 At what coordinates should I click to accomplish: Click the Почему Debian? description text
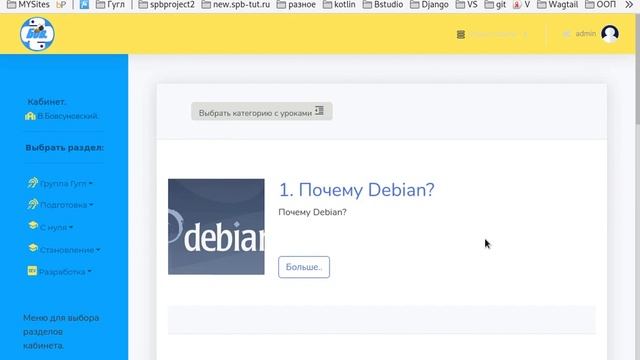tap(312, 212)
